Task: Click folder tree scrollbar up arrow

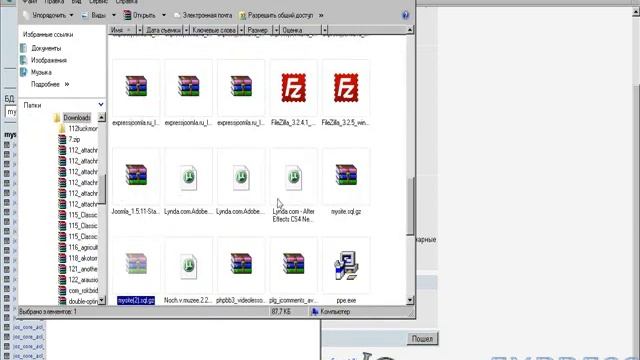Action: (x=102, y=118)
